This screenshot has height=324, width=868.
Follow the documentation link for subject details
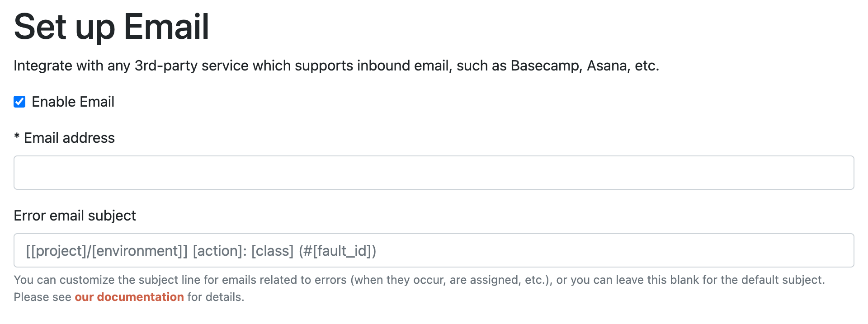(x=129, y=297)
